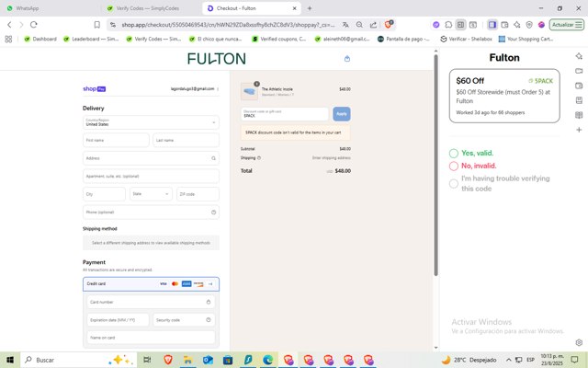The height and width of the screenshot is (368, 588).
Task: Expand more card types '+4' indicator
Action: tap(210, 284)
